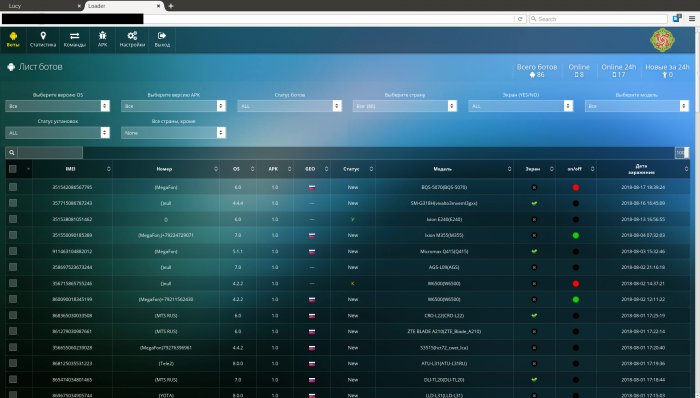Click the Всего ботов total counter
700x398 pixels.
pos(537,70)
